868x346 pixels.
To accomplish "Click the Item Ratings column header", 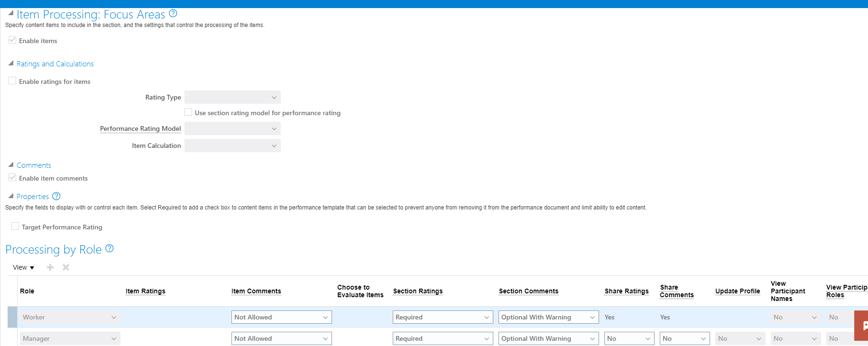I will coord(146,291).
